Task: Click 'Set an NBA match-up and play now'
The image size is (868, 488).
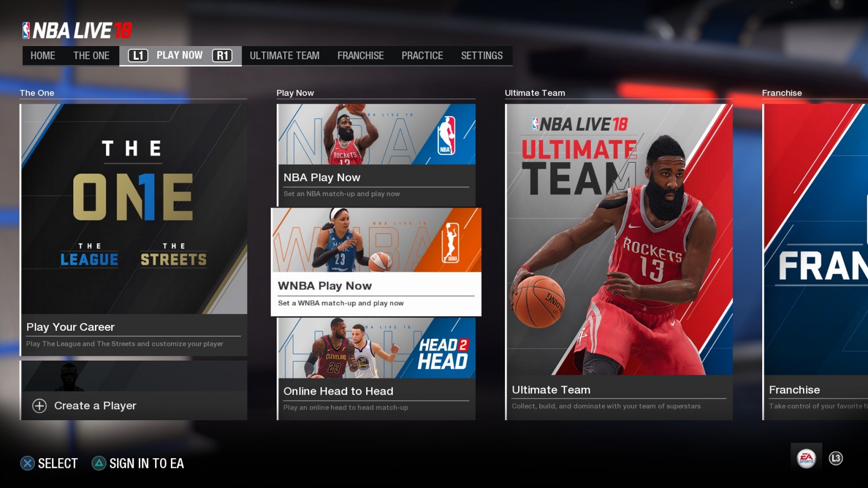Action: click(x=341, y=194)
